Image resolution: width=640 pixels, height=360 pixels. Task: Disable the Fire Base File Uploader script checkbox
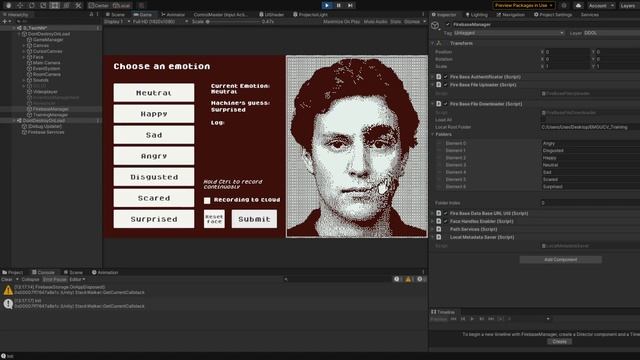[x=446, y=85]
